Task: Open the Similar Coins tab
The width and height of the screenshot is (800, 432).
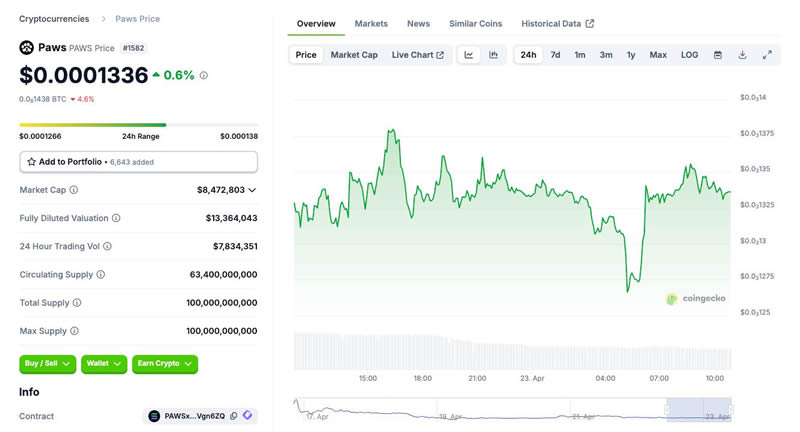Action: tap(476, 23)
